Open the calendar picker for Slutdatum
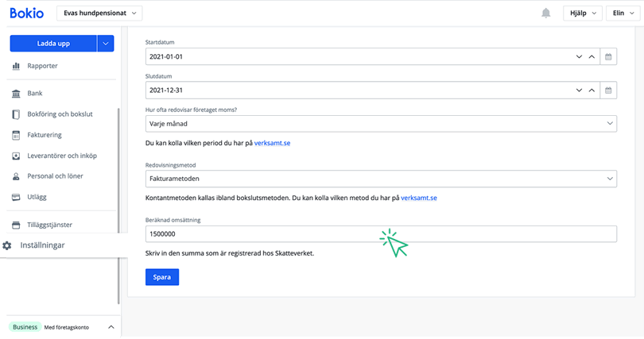 pyautogui.click(x=608, y=91)
